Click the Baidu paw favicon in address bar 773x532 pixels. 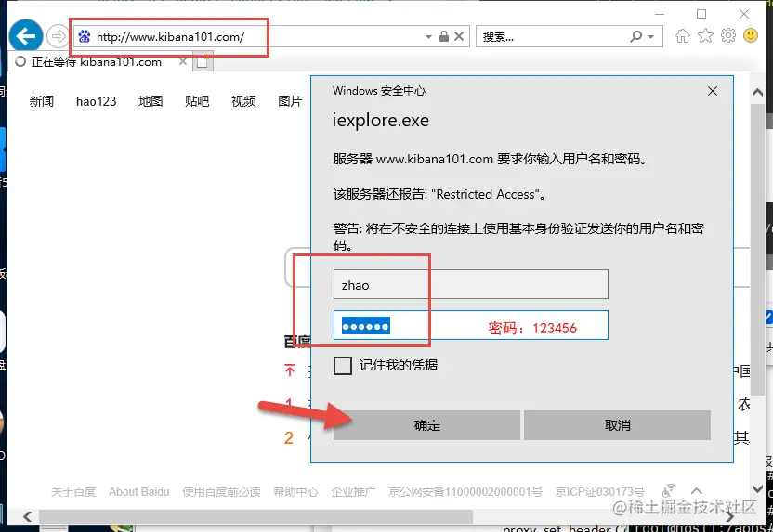click(85, 36)
